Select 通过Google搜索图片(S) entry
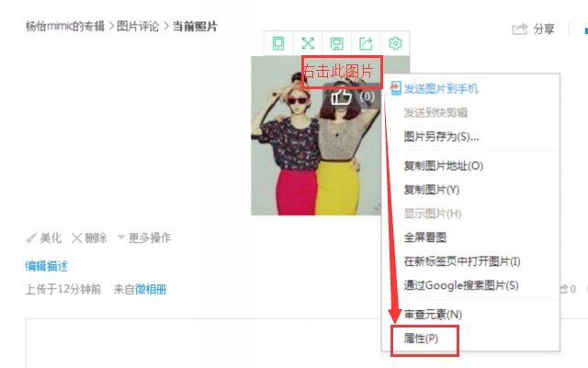 click(461, 285)
